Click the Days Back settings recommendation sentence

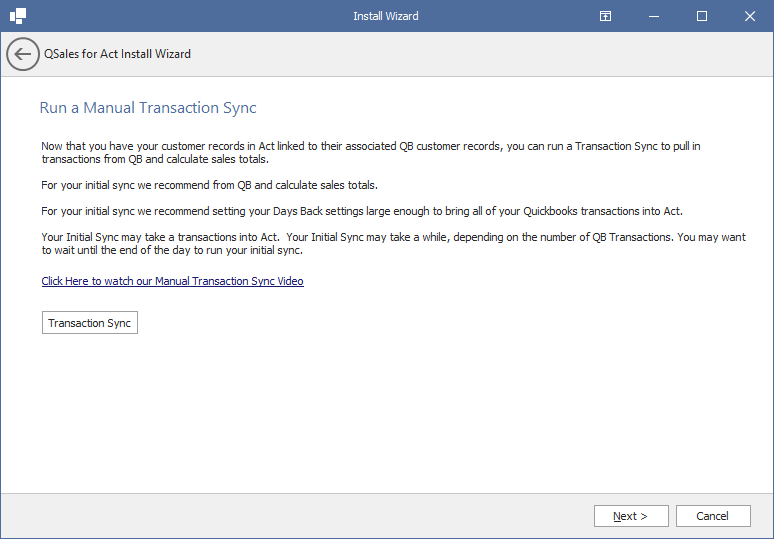[x=362, y=211]
